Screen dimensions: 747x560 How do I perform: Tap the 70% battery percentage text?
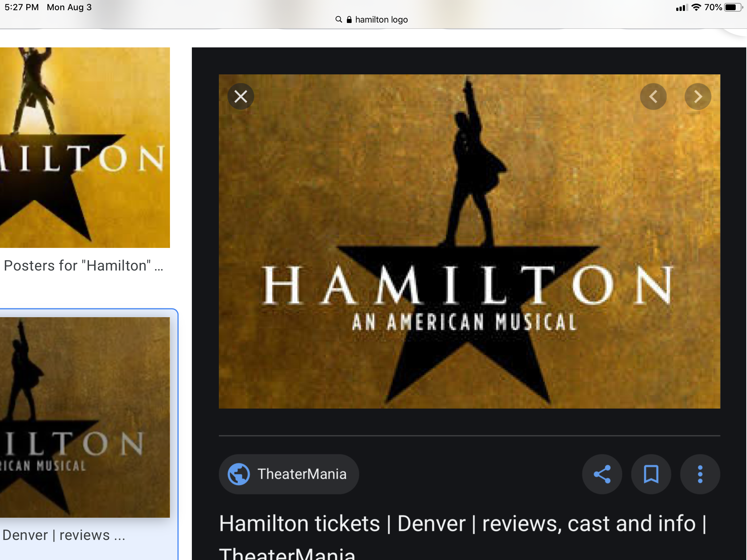(713, 7)
